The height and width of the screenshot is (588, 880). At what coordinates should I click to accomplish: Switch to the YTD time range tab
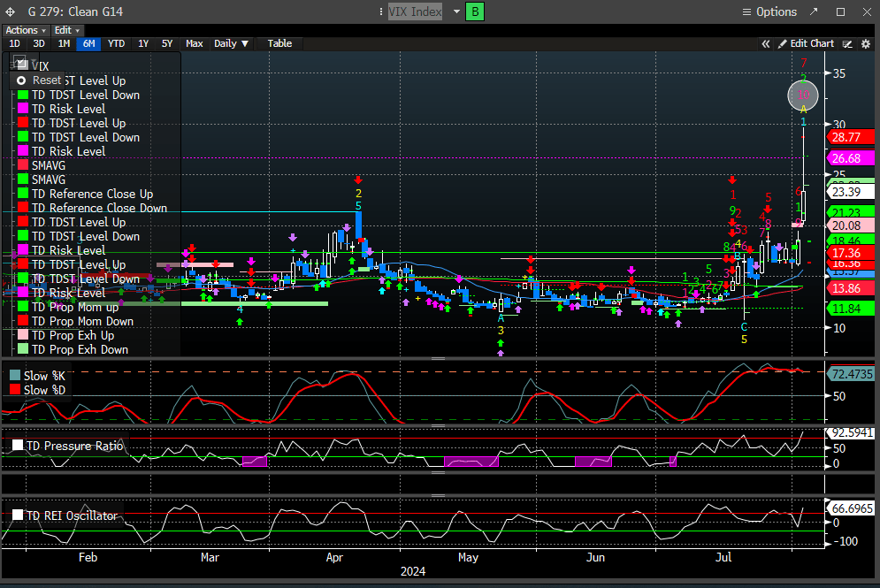116,43
